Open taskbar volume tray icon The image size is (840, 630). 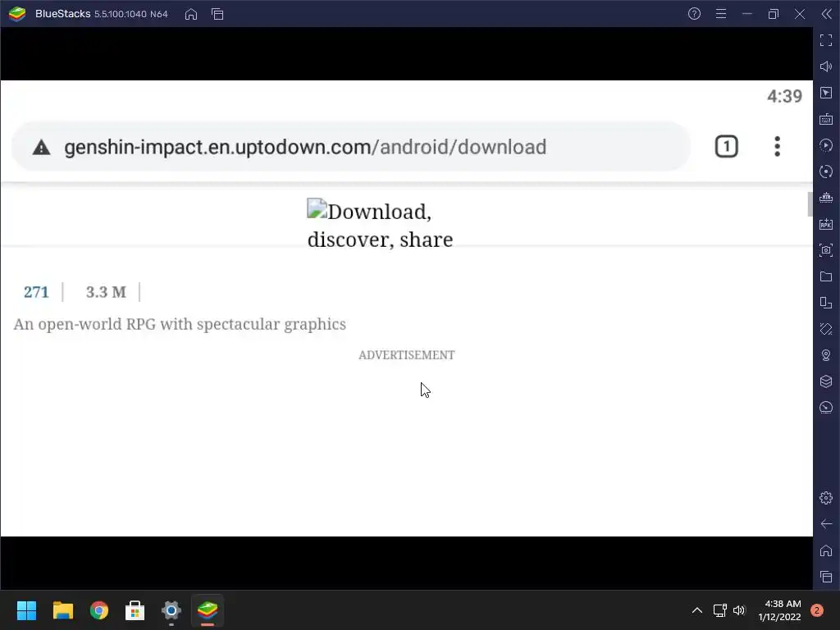[x=739, y=610]
